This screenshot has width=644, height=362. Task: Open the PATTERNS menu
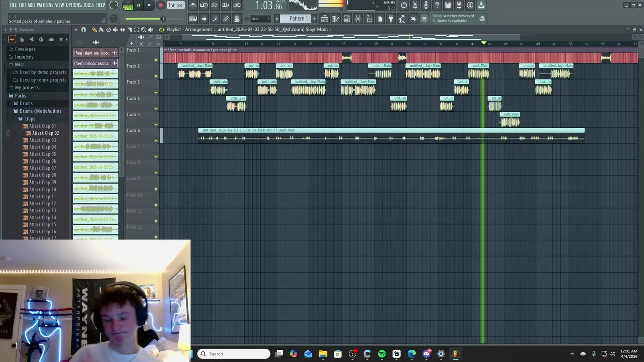pos(45,5)
